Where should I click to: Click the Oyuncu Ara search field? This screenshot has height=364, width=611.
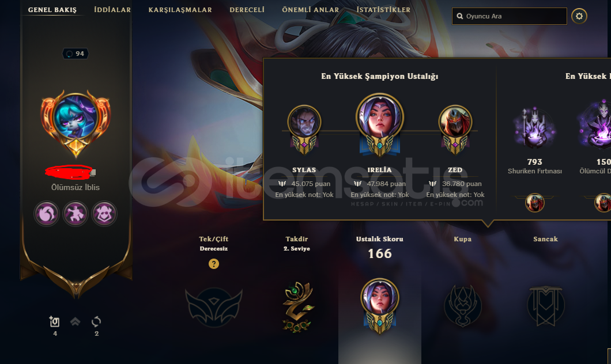click(x=510, y=16)
